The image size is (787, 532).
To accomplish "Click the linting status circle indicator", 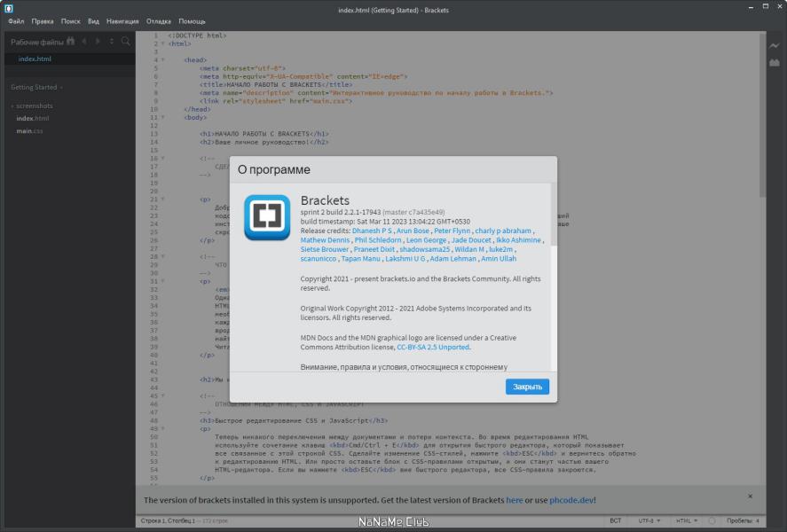I will pyautogui.click(x=712, y=521).
